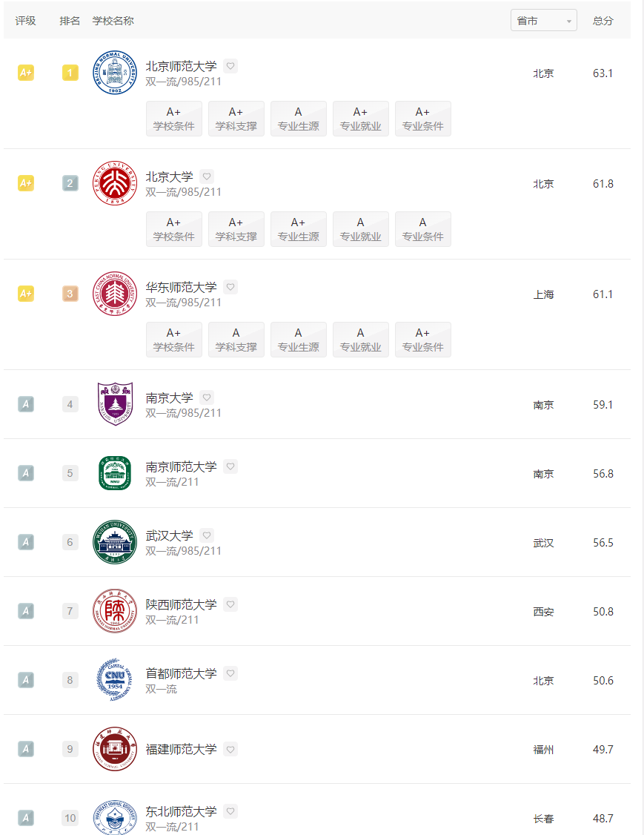Click the Wuhan University green logo
This screenshot has height=835, width=644.
(x=115, y=542)
